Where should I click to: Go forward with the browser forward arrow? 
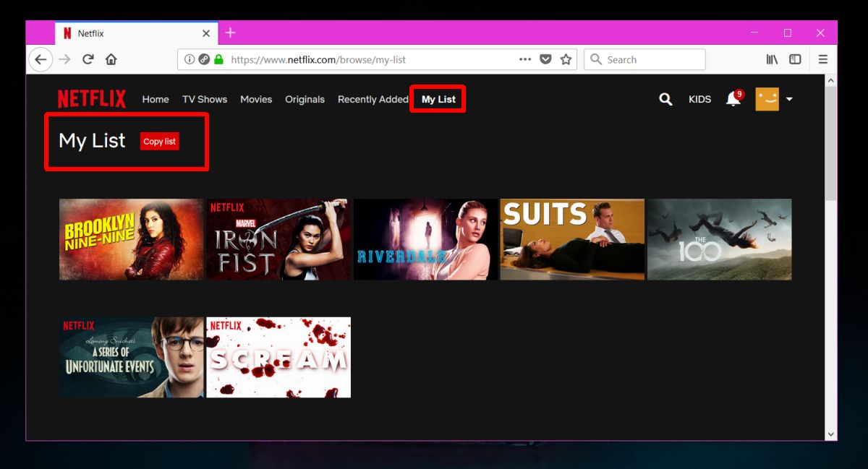click(x=64, y=59)
